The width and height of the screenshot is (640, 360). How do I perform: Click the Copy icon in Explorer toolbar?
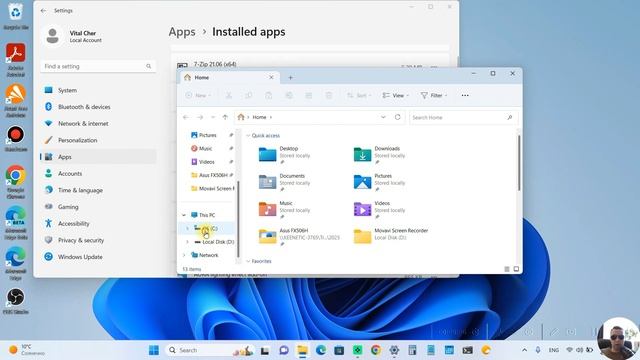pyautogui.click(x=249, y=96)
